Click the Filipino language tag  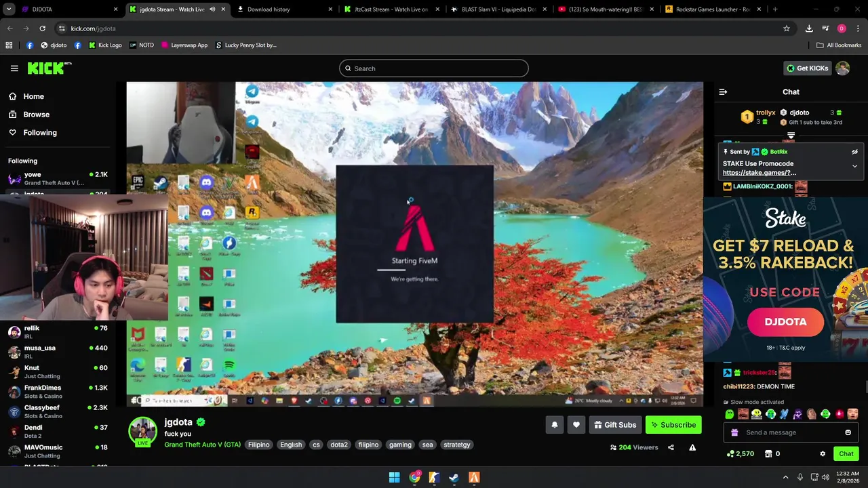(258, 445)
